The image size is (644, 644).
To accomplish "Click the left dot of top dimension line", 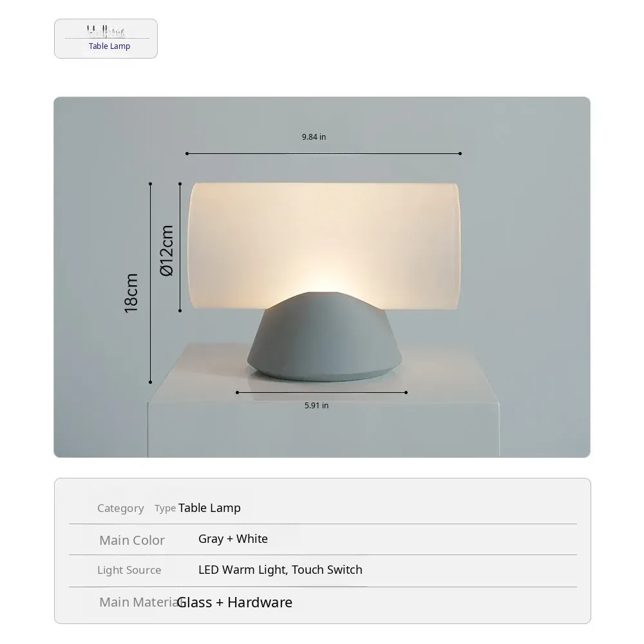I will pyautogui.click(x=187, y=154).
